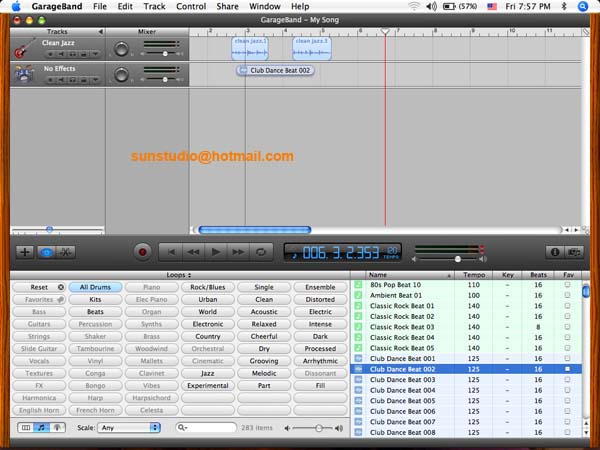600x450 pixels.
Task: Toggle the loop browser eye button
Action: 46,252
